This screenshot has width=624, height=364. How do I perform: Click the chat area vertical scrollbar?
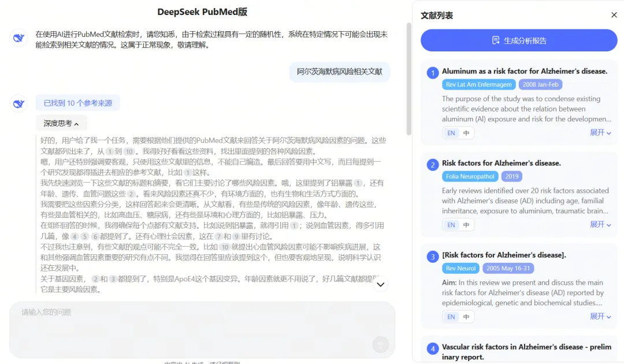coord(408,79)
